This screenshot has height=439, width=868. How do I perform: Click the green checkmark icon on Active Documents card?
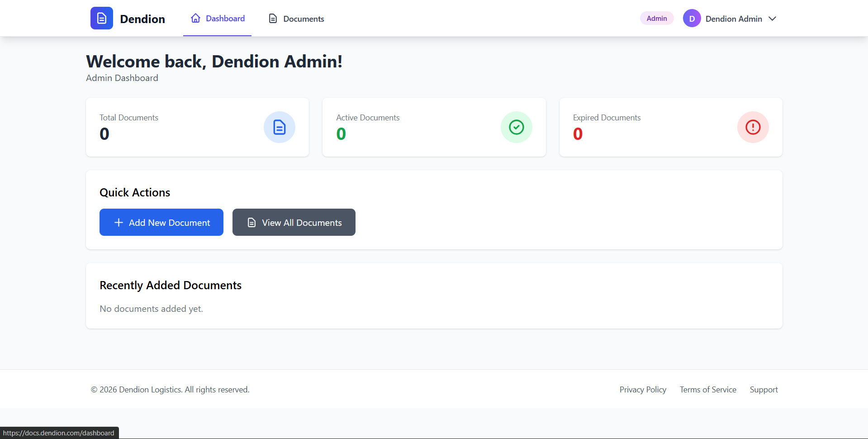[x=516, y=127]
